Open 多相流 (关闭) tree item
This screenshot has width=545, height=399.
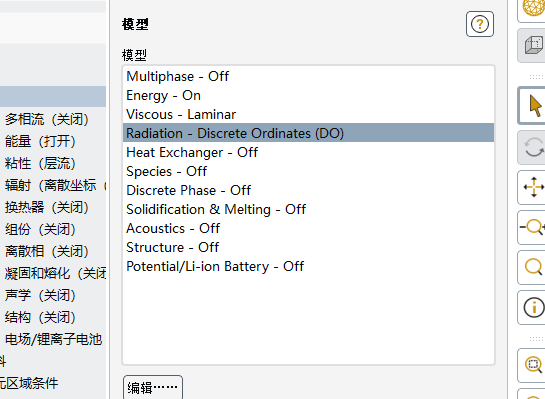(47, 119)
